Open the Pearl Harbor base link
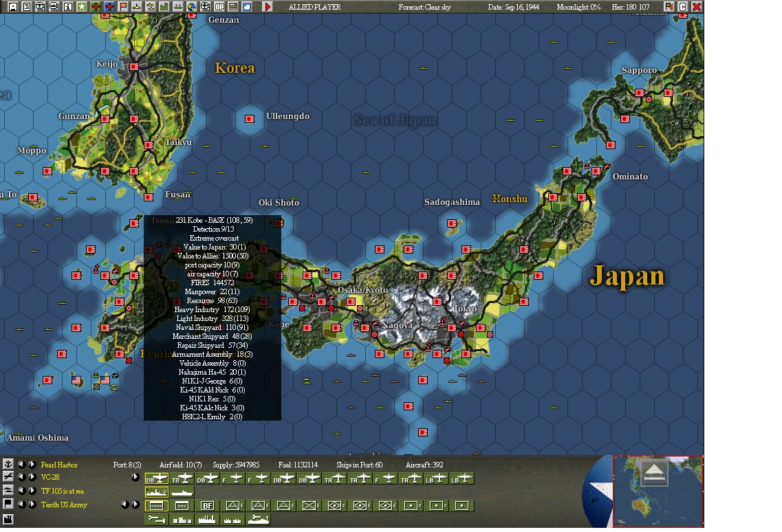The width and height of the screenshot is (782, 532). pos(59,465)
